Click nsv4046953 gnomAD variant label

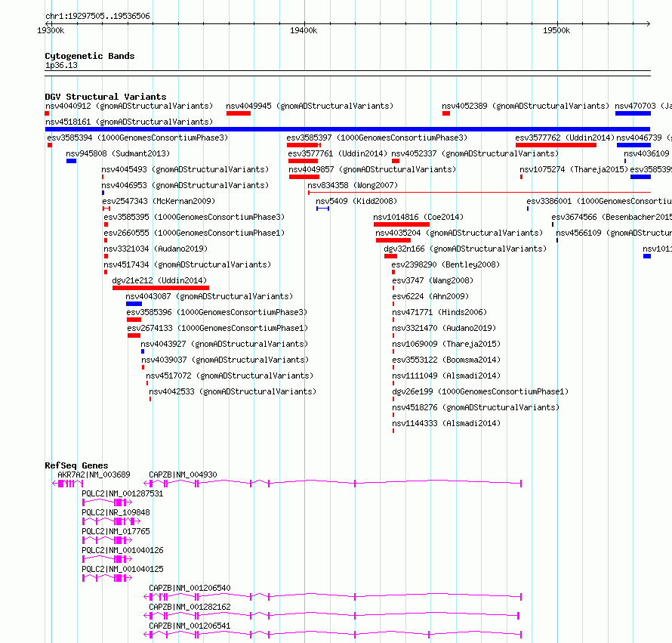pyautogui.click(x=185, y=185)
